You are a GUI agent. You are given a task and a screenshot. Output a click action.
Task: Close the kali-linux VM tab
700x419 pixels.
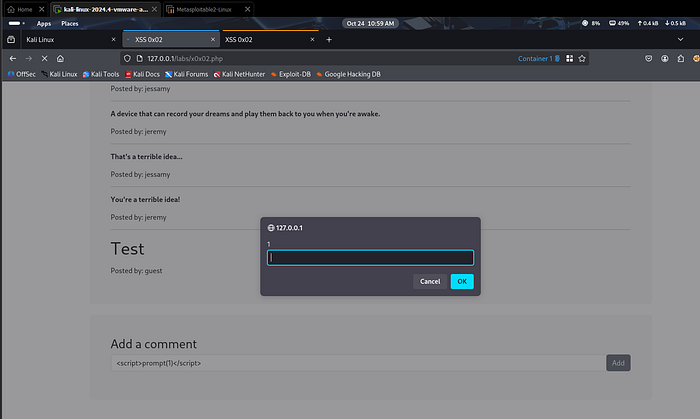154,9
